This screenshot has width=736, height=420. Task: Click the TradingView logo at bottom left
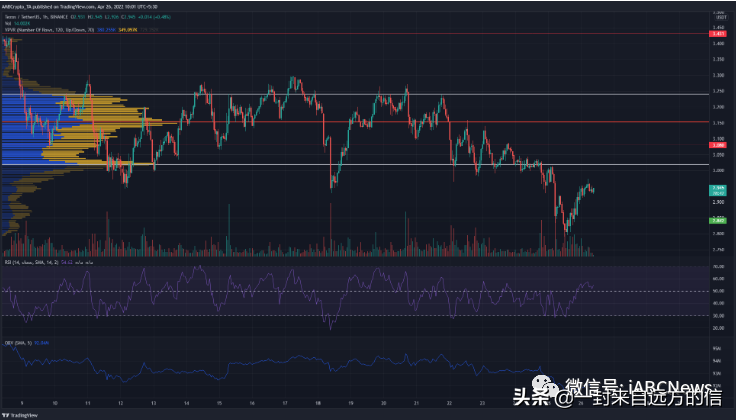click(20, 415)
